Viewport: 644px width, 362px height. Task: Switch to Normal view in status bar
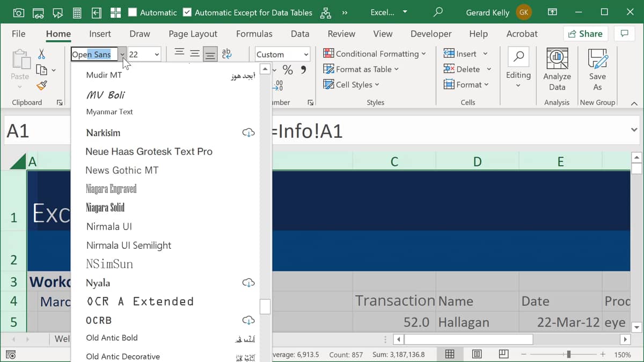450,354
